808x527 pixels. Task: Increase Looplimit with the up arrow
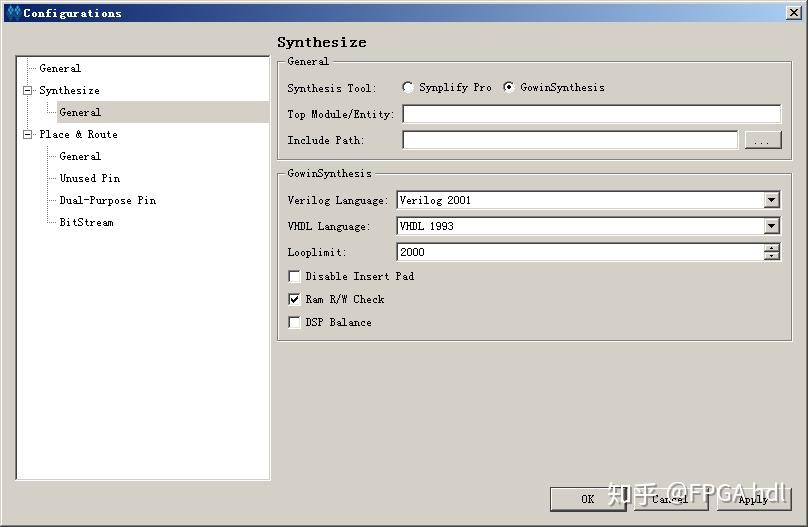(771, 248)
